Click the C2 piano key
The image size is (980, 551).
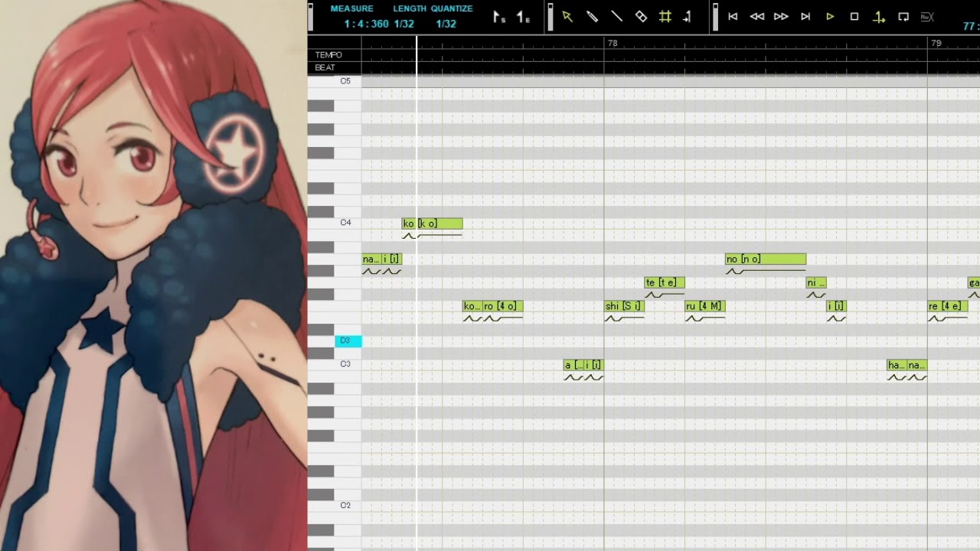point(335,506)
